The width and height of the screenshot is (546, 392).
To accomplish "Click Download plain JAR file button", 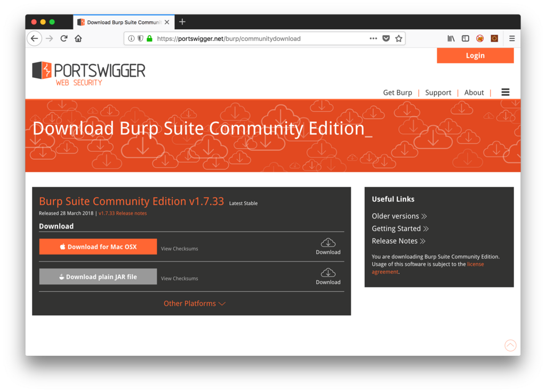I will tap(98, 276).
